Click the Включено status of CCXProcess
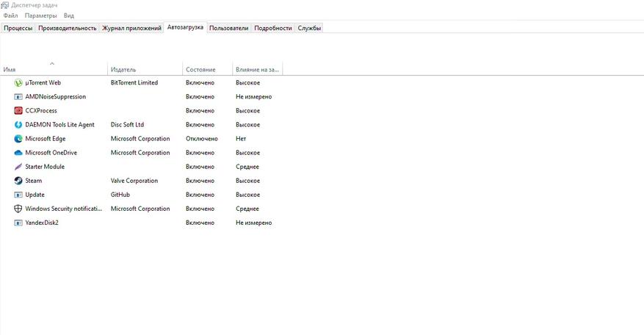644x335 pixels. click(200, 111)
